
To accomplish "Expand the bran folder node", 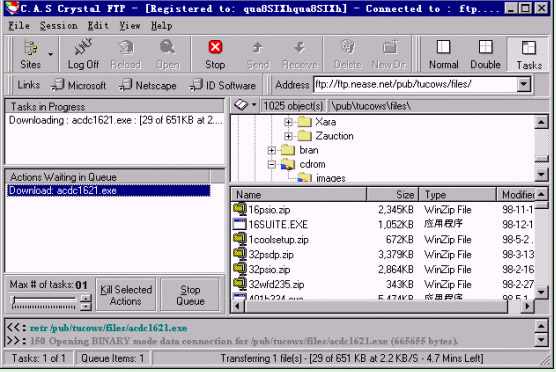I will tap(272, 150).
